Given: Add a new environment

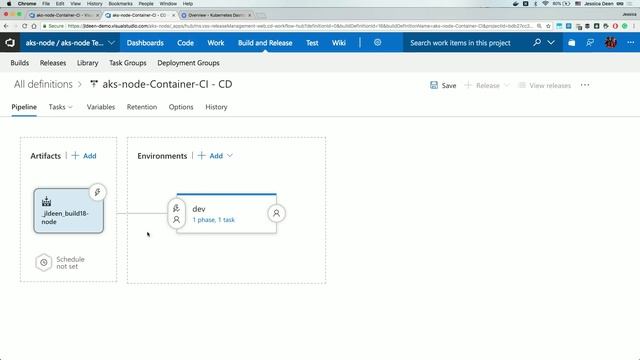Looking at the screenshot, I should tap(211, 156).
